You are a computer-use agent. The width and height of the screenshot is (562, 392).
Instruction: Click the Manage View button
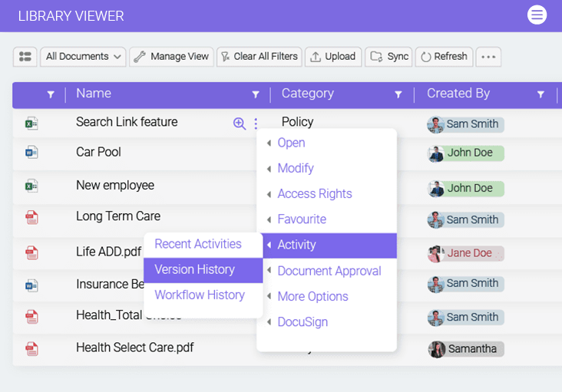[171, 57]
